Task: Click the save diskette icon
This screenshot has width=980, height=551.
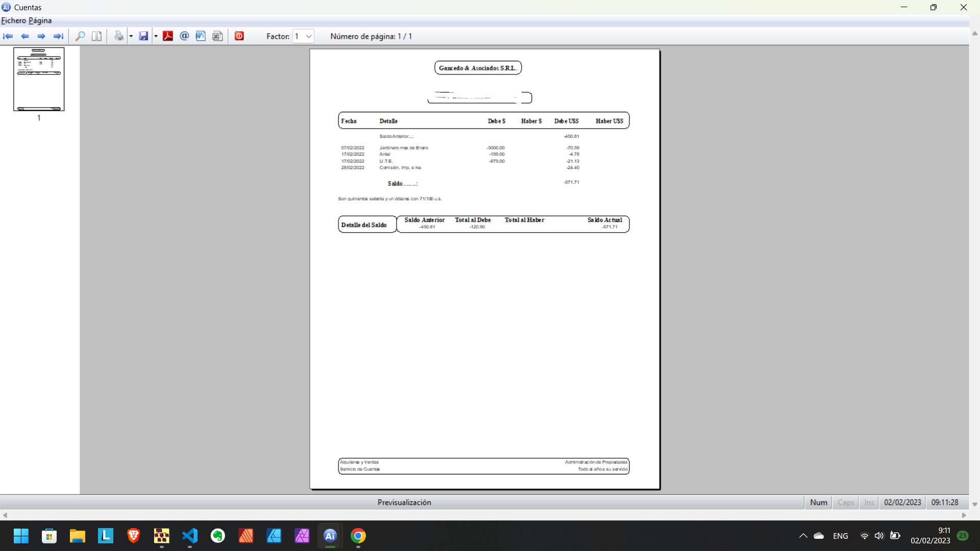Action: pos(143,36)
